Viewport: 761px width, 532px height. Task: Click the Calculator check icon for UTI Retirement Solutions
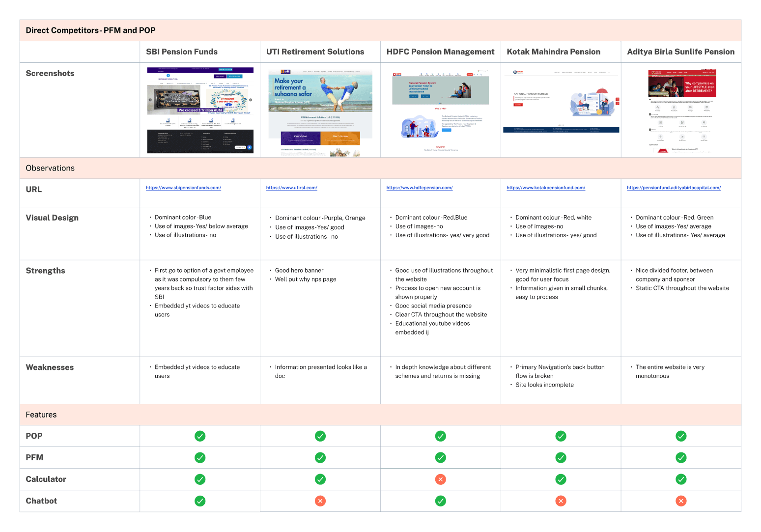click(320, 479)
